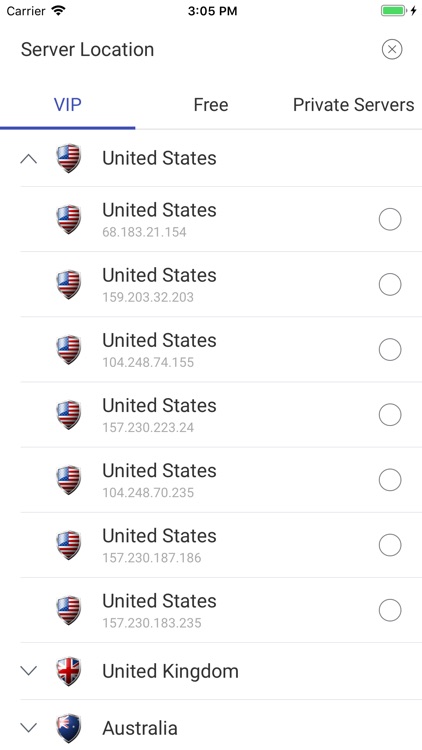Click the Australia flag shield icon

[x=68, y=728]
